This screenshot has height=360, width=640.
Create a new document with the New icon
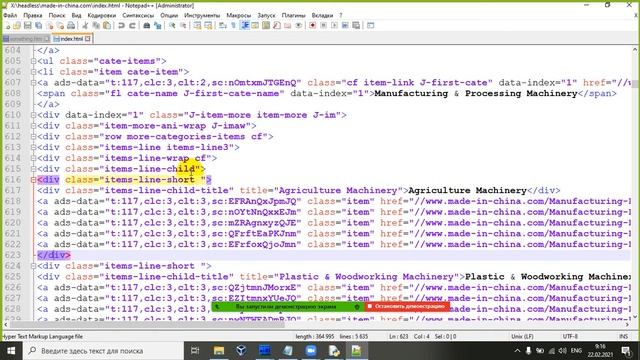click(7, 25)
